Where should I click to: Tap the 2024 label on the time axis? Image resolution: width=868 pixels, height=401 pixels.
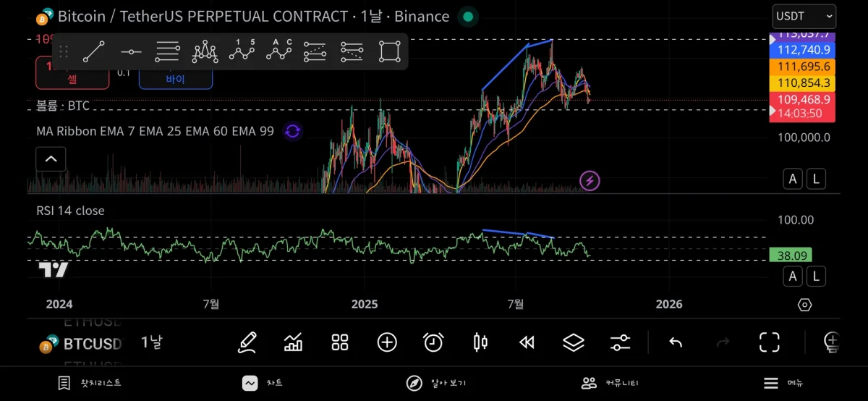click(59, 304)
